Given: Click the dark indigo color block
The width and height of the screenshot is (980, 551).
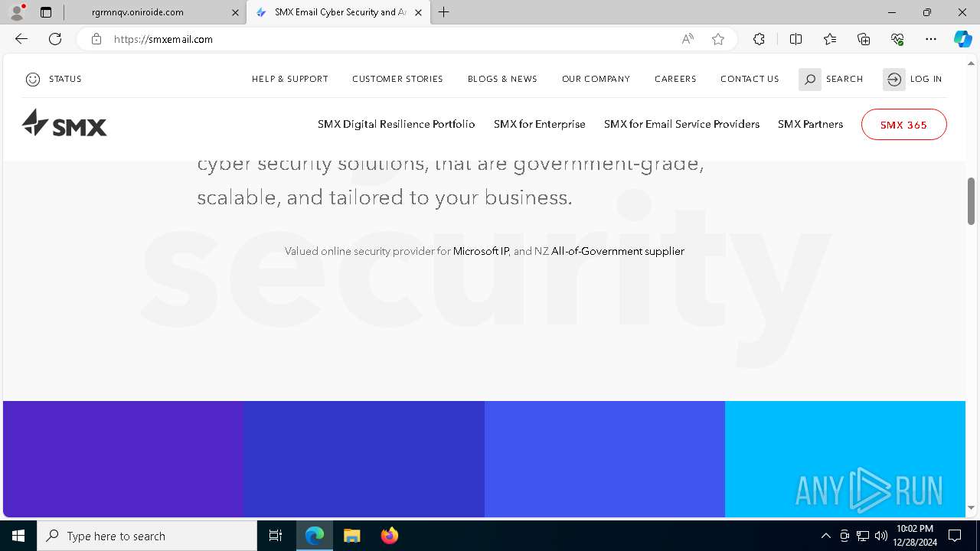Looking at the screenshot, I should coord(364,459).
